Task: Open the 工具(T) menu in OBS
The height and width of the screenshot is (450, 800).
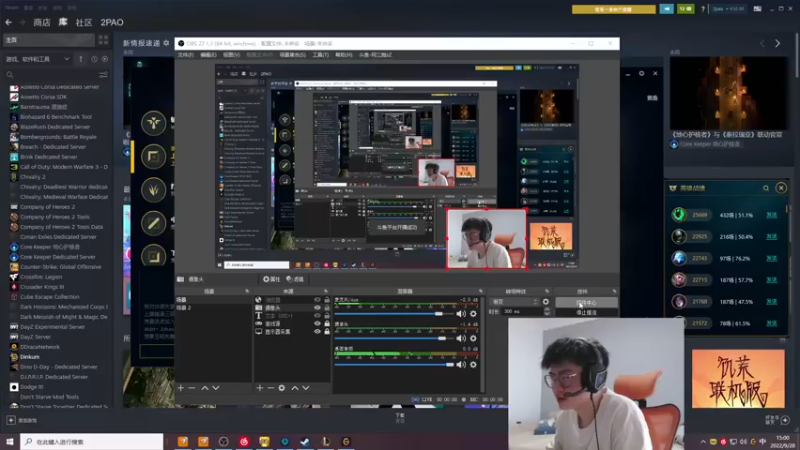Action: pos(320,55)
